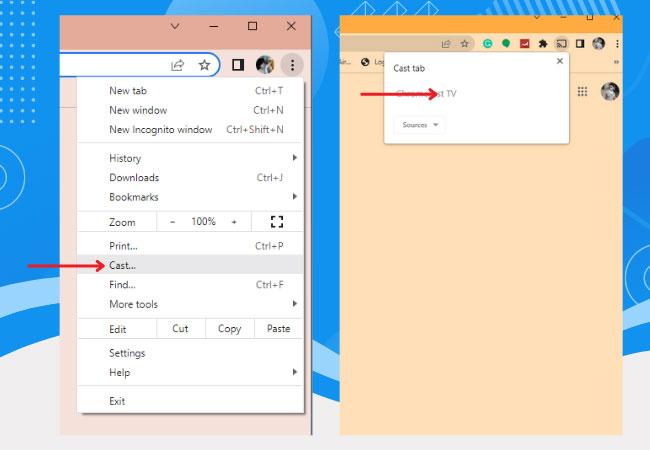
Task: Open the Sources dropdown in Cast popup
Action: [x=419, y=125]
